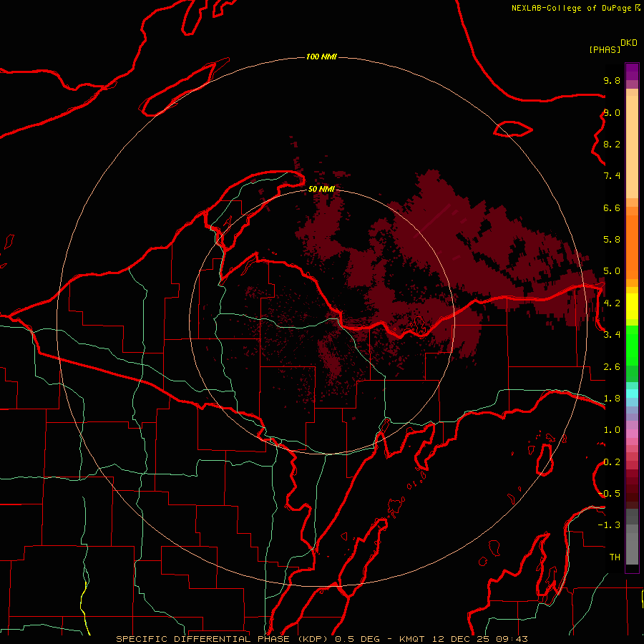
Task: Click the 100 NMI range ring label
Action: (321, 57)
